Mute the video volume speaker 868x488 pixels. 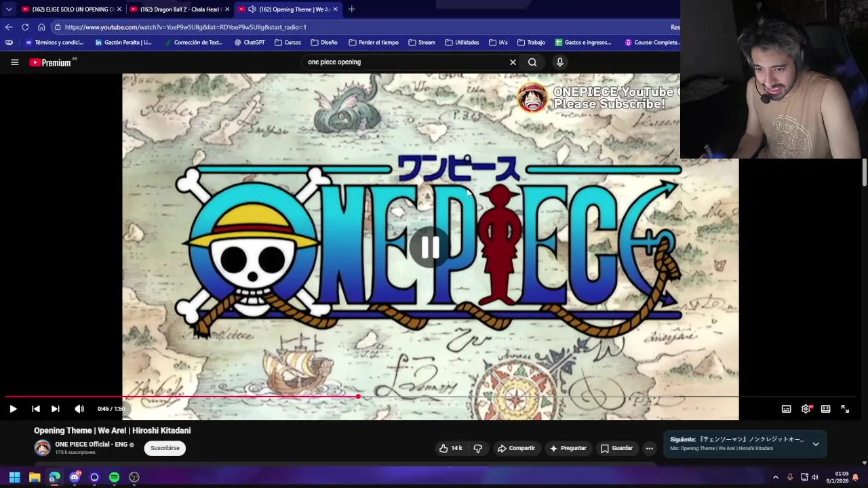click(79, 409)
